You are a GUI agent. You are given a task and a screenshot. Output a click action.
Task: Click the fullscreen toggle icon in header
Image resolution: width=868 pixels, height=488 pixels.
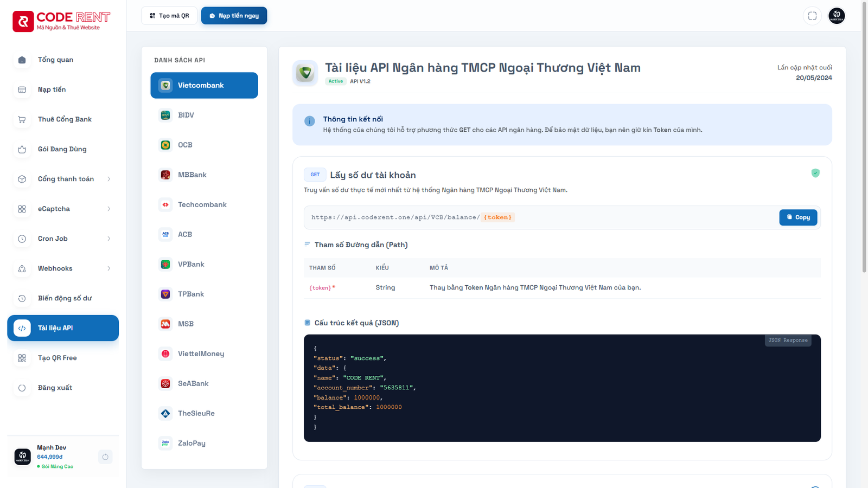tap(812, 16)
